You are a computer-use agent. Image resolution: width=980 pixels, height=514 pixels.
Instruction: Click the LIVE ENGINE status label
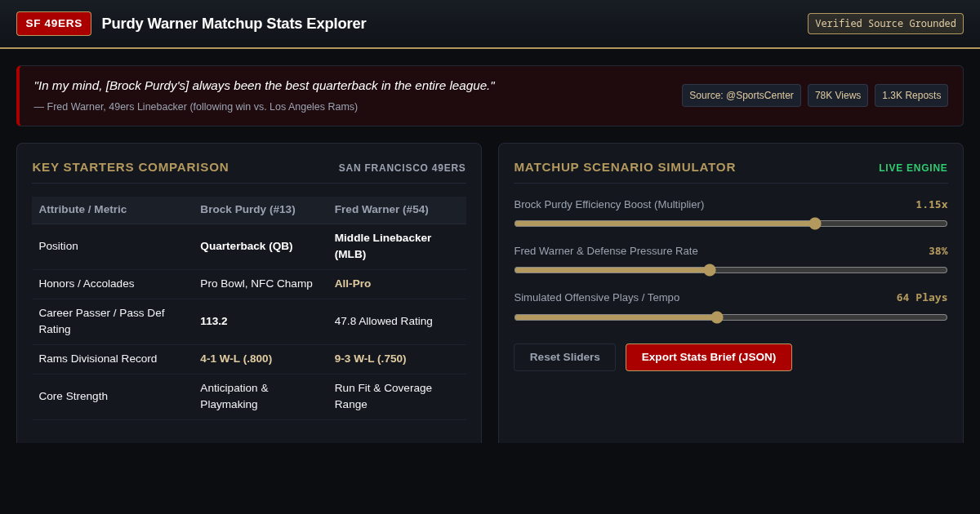[x=913, y=168]
